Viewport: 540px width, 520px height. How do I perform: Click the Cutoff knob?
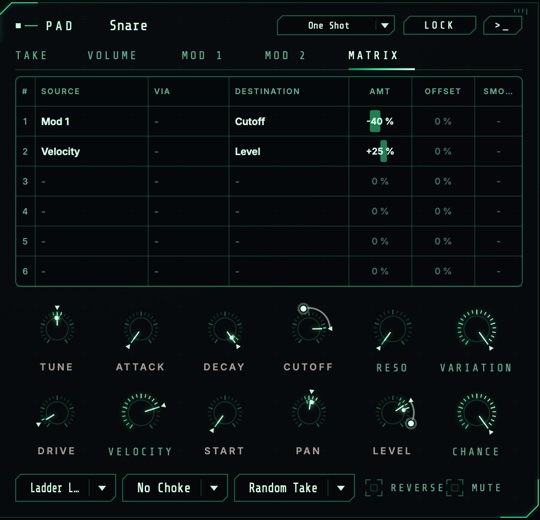[x=309, y=329]
